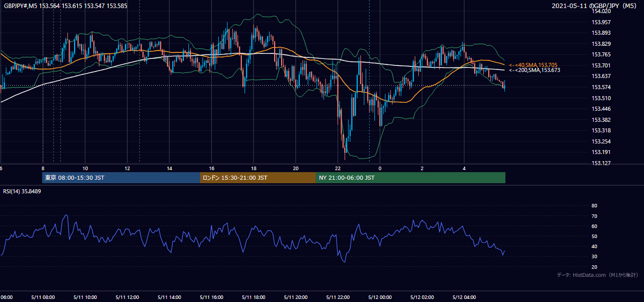This screenshot has width=644, height=302.
Task: Click hour label 16 under price chart
Action: click(x=212, y=168)
